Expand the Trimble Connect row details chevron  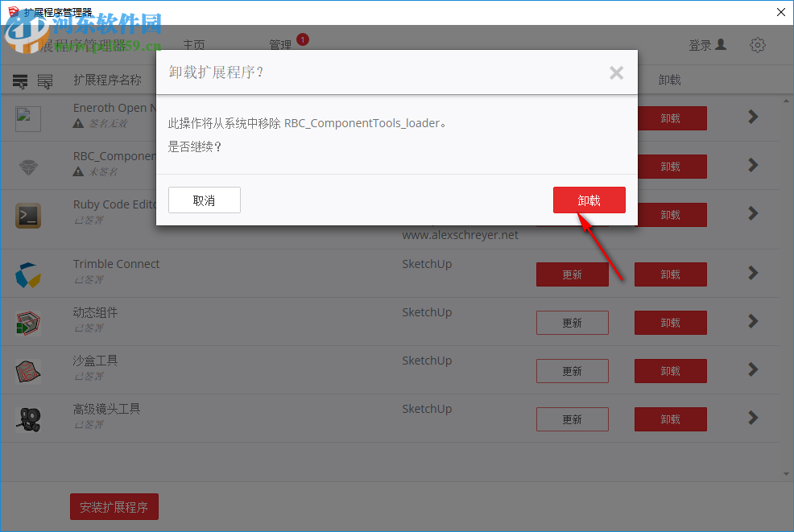point(752,273)
